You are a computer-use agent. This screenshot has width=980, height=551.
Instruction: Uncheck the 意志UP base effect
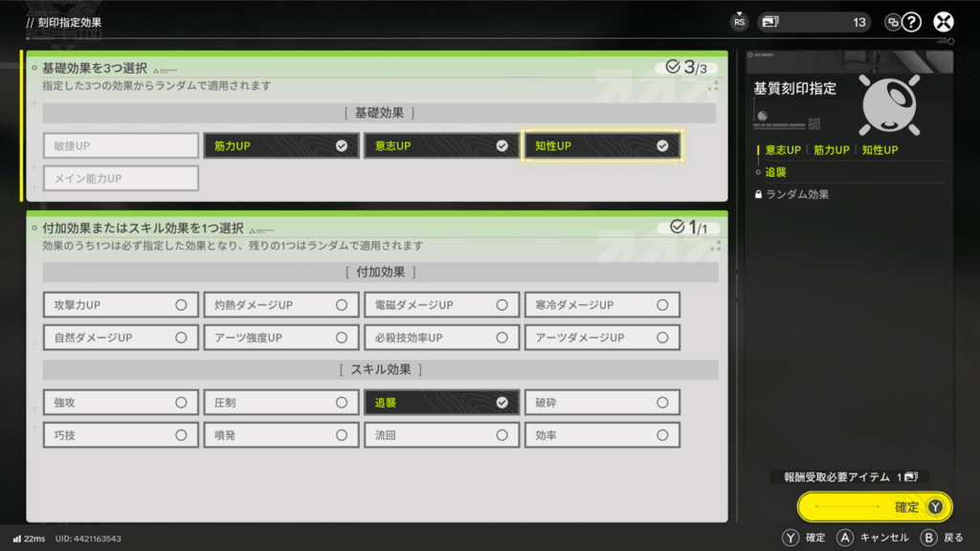point(441,145)
